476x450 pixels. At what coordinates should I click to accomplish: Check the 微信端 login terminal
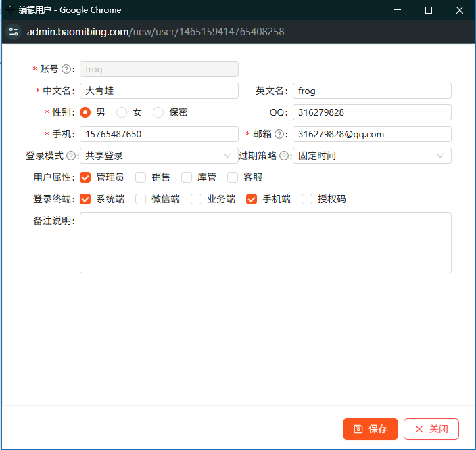[x=141, y=199]
